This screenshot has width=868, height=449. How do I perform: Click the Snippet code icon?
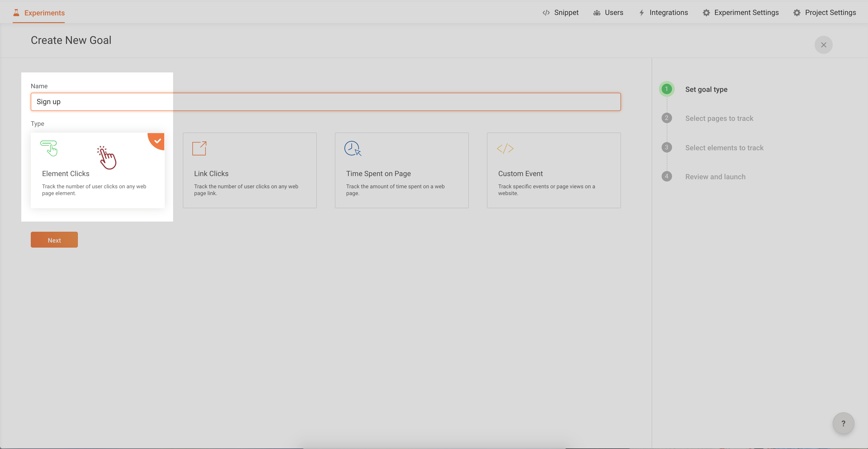546,13
